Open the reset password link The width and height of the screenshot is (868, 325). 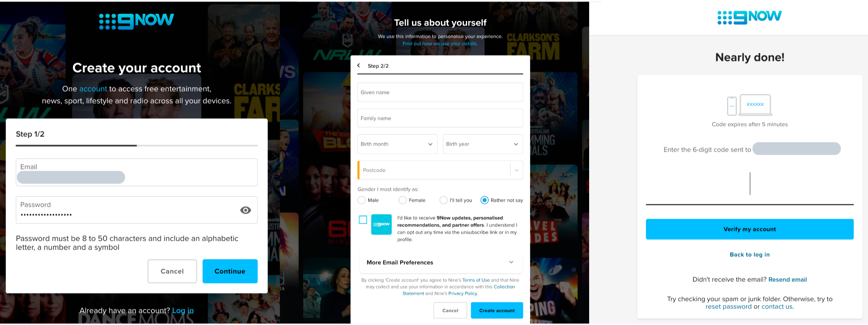click(729, 307)
